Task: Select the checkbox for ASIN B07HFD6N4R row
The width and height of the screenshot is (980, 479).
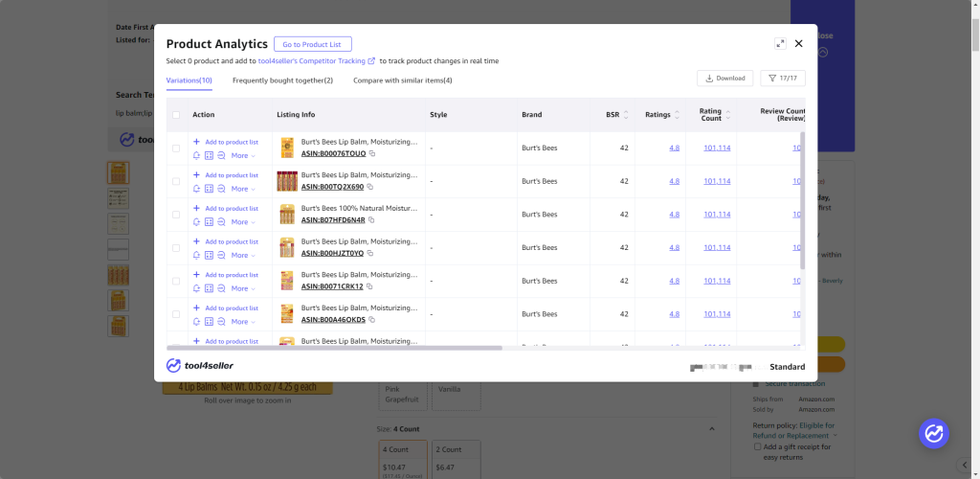Action: (176, 215)
